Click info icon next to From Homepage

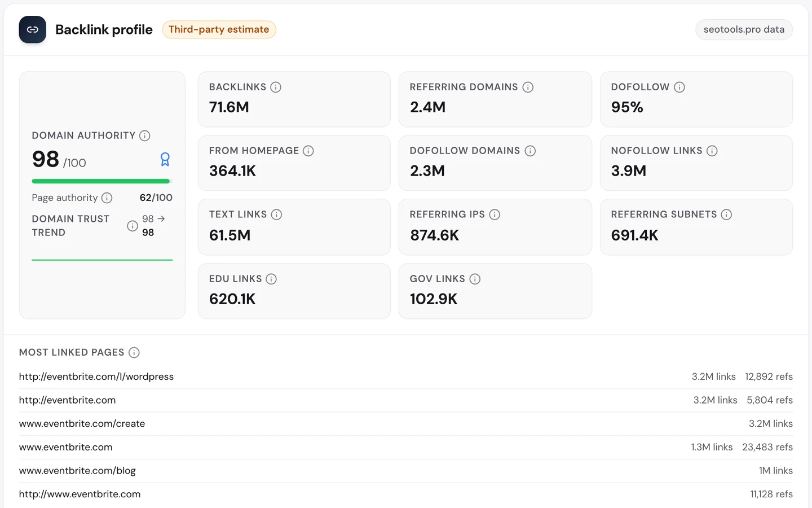[x=308, y=151]
